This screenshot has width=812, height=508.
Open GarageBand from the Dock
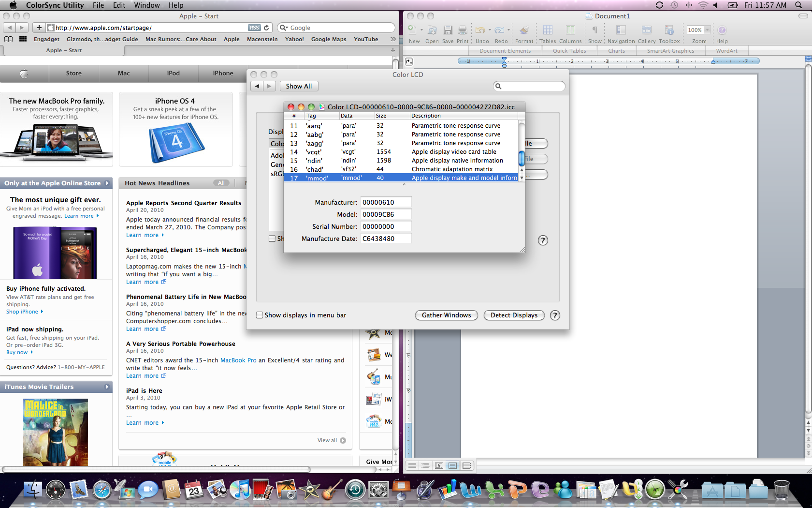(332, 490)
